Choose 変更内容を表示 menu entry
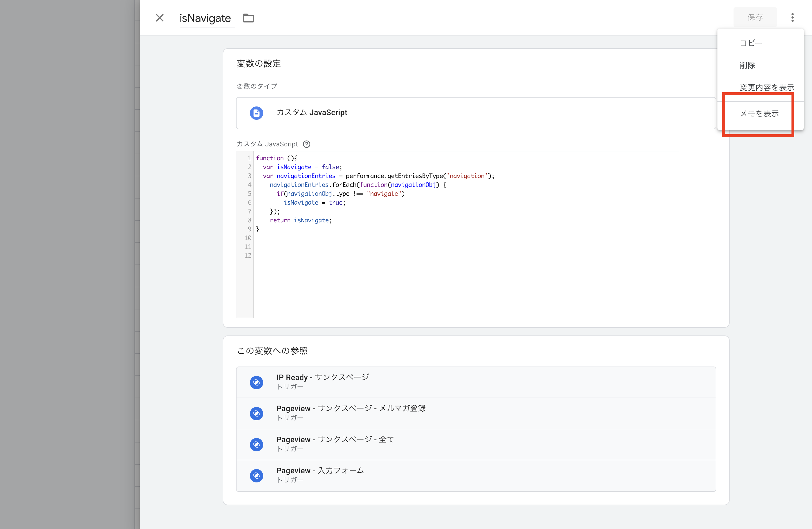 coord(766,87)
